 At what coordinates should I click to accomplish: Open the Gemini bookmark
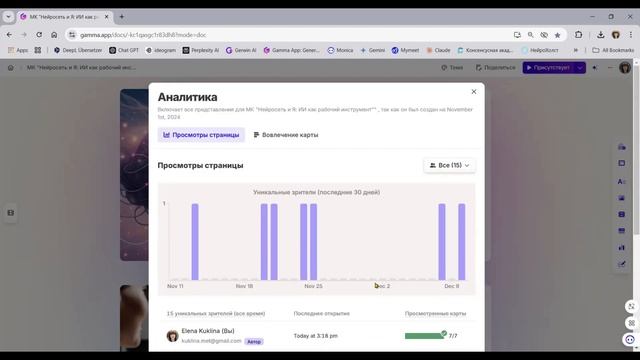372,50
